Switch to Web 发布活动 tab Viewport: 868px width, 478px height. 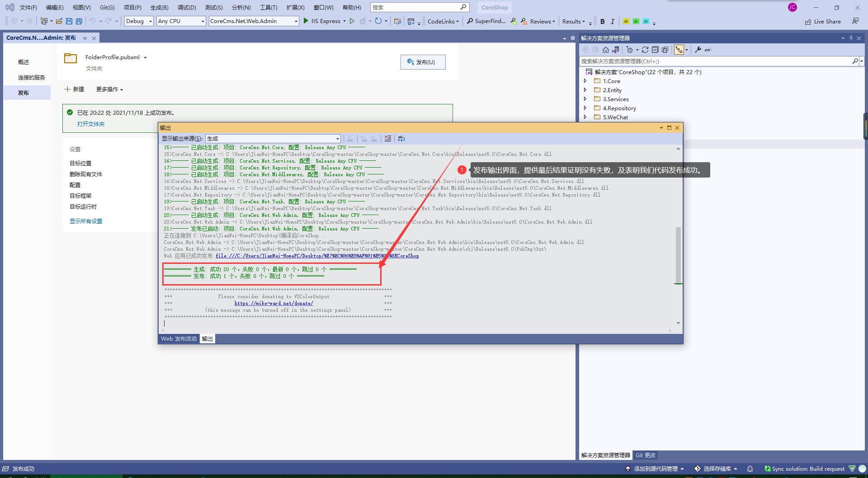[179, 339]
